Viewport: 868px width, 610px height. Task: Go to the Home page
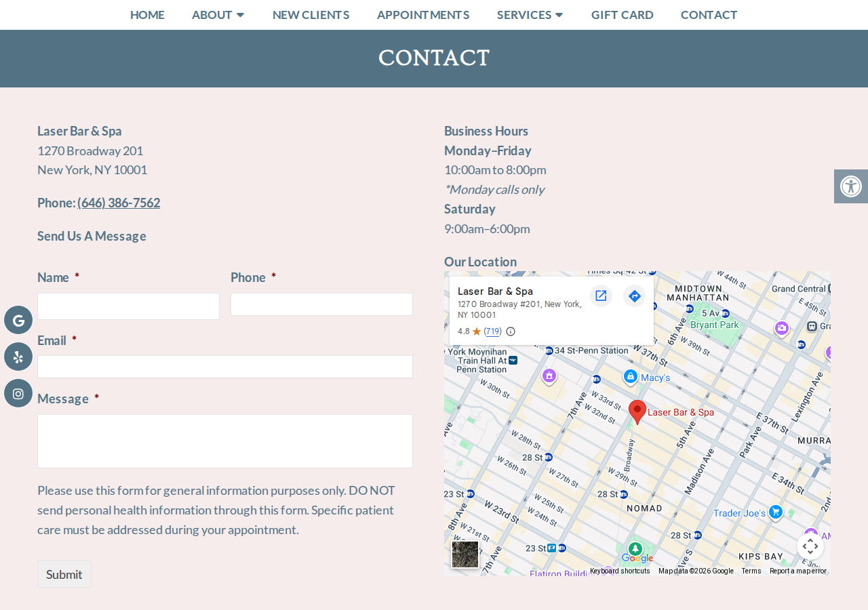[147, 15]
